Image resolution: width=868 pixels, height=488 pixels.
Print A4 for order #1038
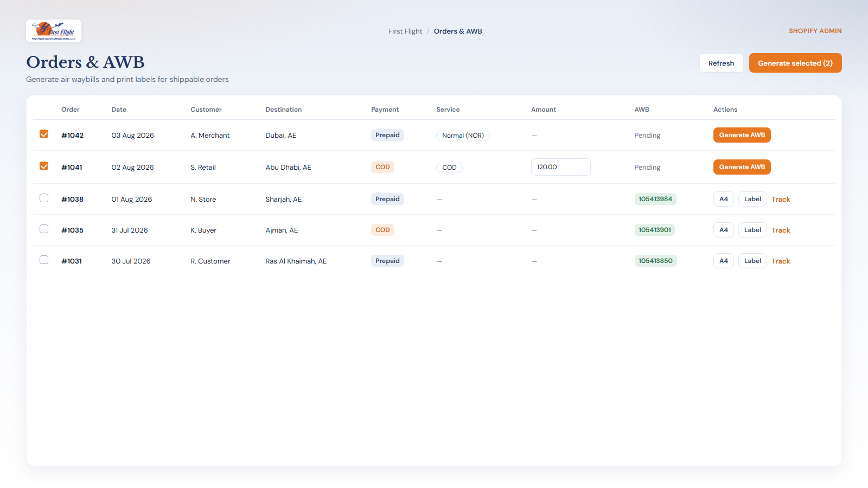point(723,199)
